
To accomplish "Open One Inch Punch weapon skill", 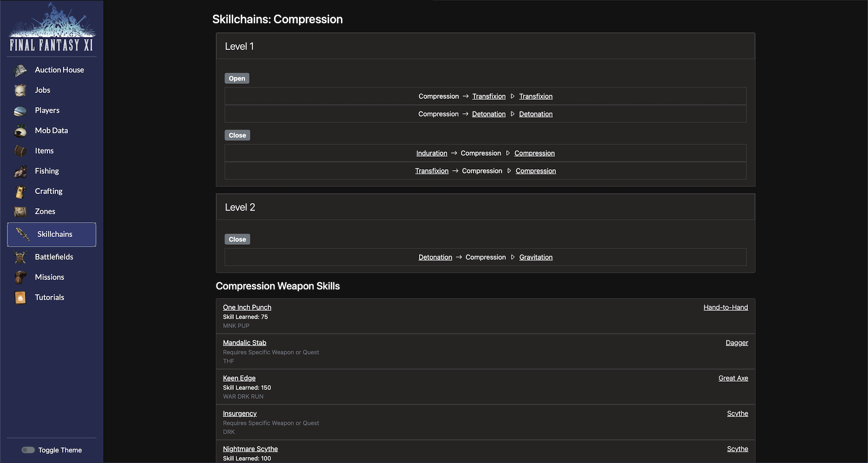I will point(247,307).
